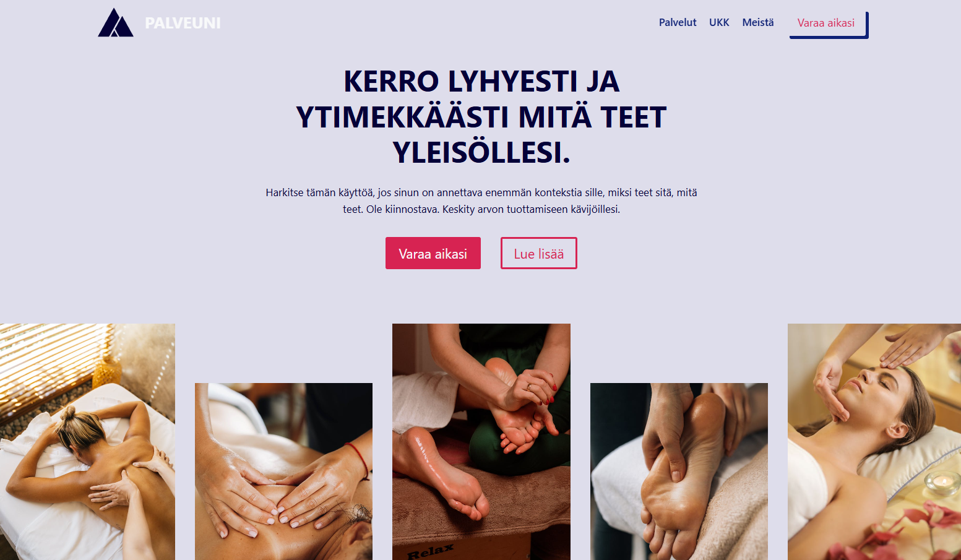
Task: Open the Meistä navigation item
Action: coord(758,22)
